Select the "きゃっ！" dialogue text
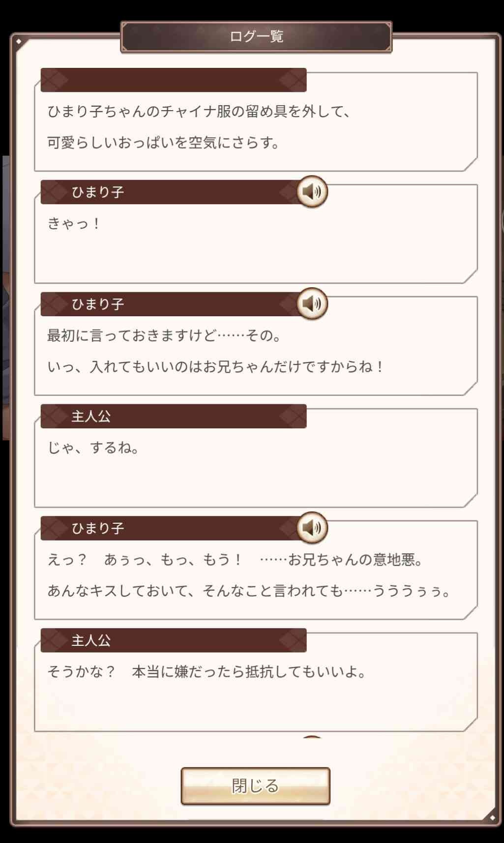504x843 pixels. coord(74,224)
